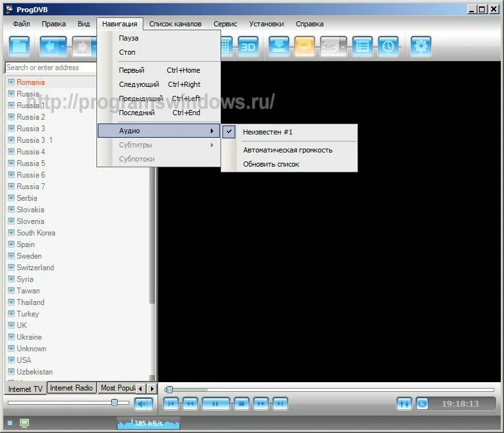Click the rewind playback button
Image resolution: width=504 pixels, height=433 pixels.
[190, 403]
